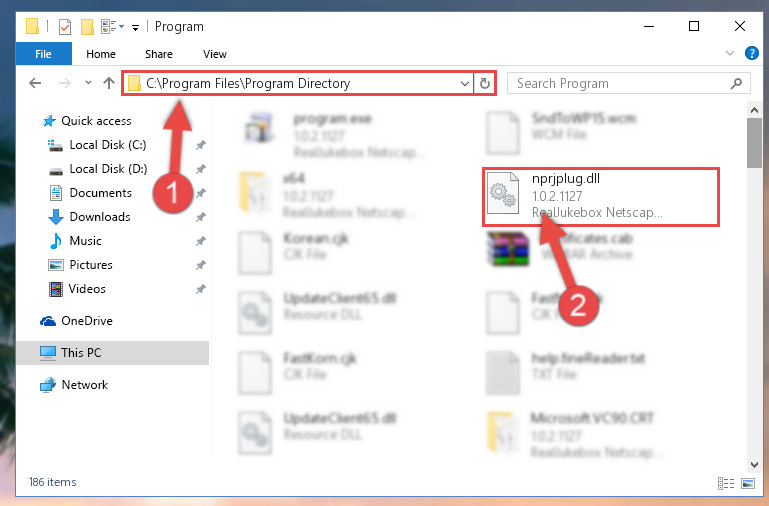Switch to details view layout
This screenshot has height=506, width=769.
pyautogui.click(x=726, y=483)
